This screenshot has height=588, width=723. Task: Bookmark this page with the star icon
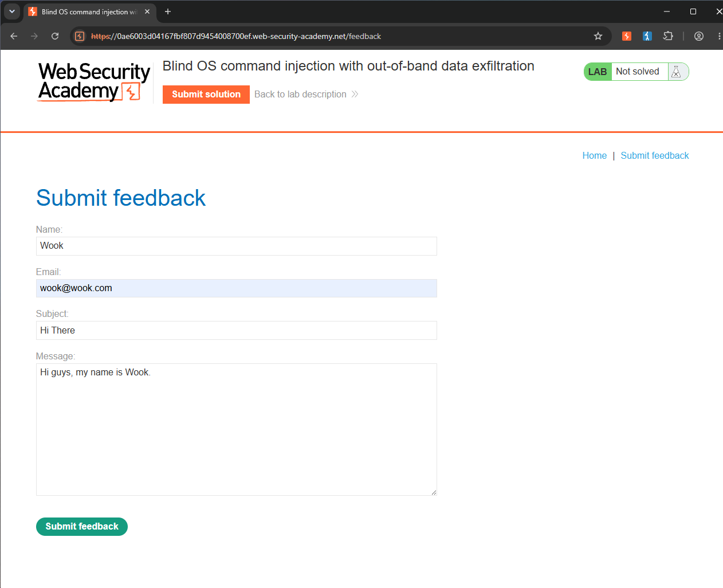pyautogui.click(x=598, y=36)
